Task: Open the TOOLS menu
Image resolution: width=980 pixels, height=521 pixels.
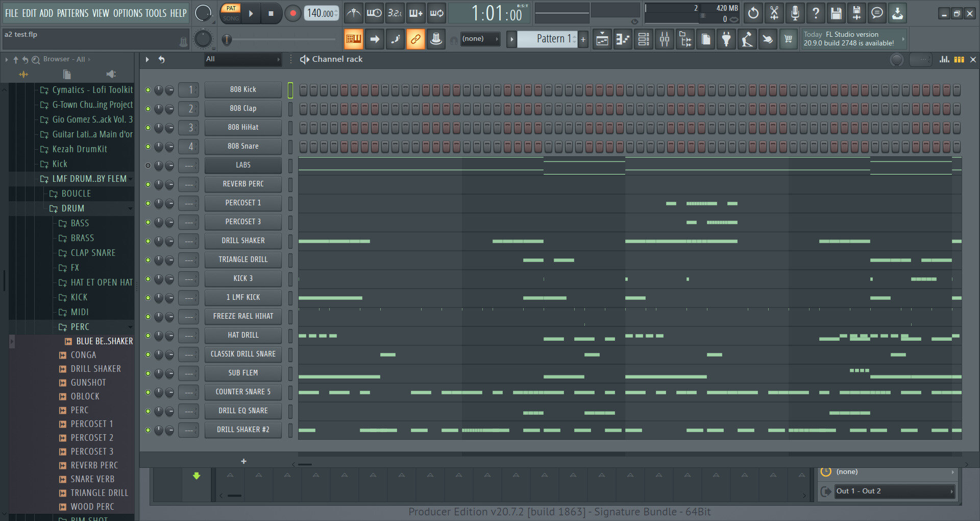Action: point(156,13)
